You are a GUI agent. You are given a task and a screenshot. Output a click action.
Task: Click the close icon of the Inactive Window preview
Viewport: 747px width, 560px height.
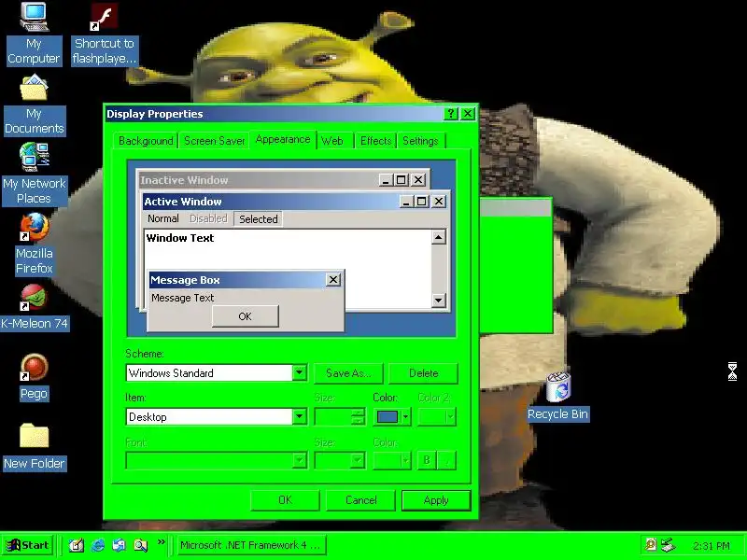tap(417, 180)
